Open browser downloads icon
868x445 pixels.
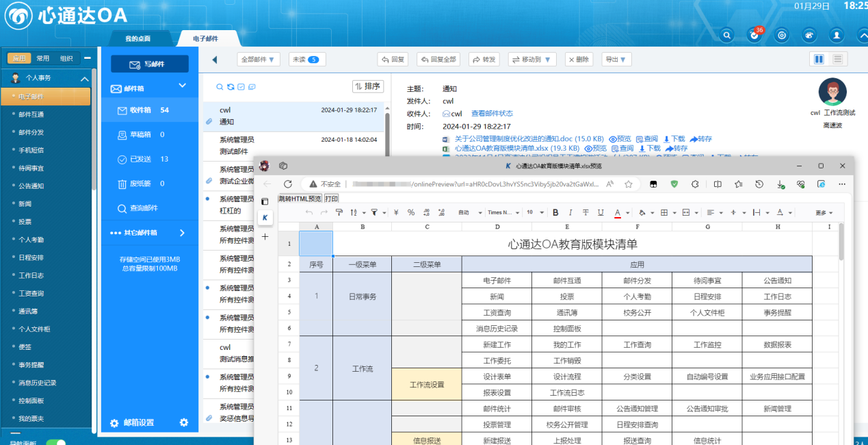click(780, 184)
